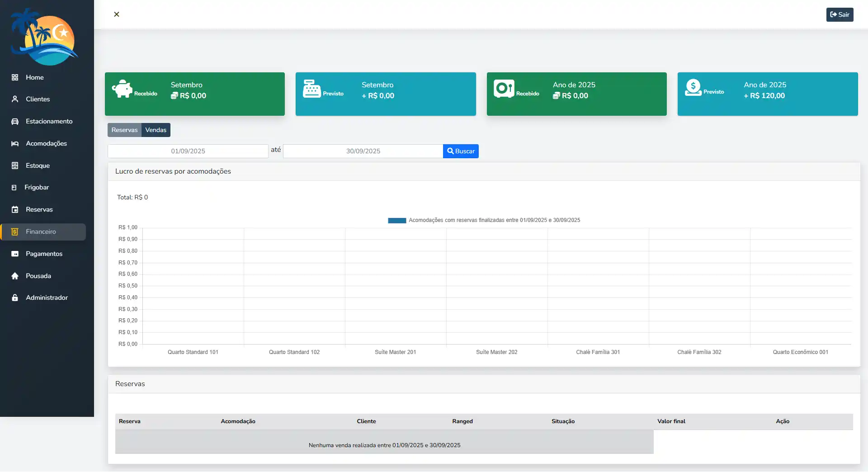
Task: Click the end date field 30/09/2025
Action: (x=363, y=151)
